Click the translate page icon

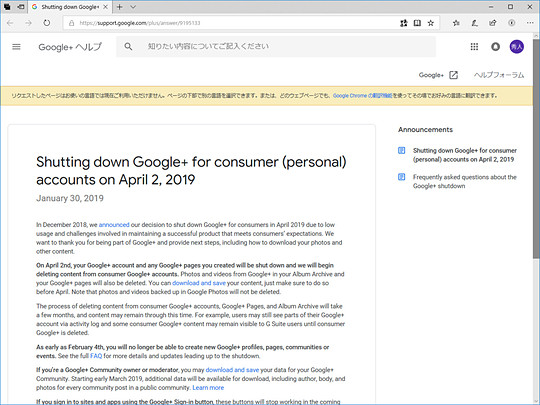coord(404,23)
